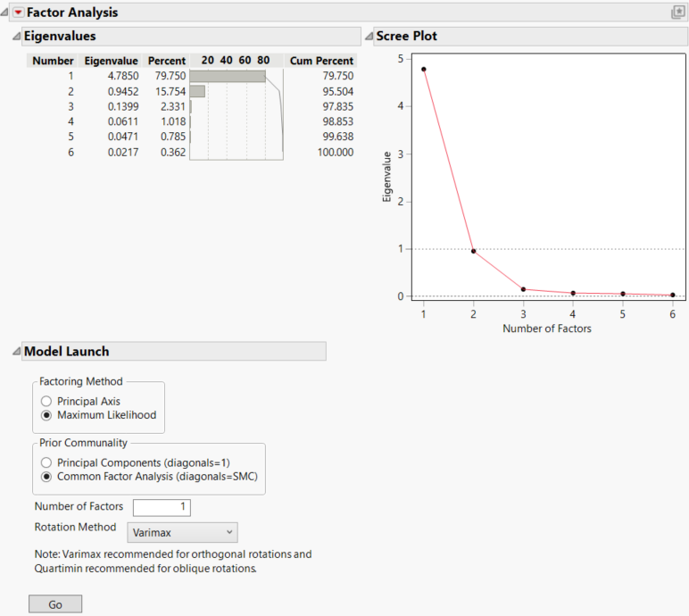This screenshot has width=689, height=616.
Task: Click percent value 0.362
Action: (x=173, y=152)
